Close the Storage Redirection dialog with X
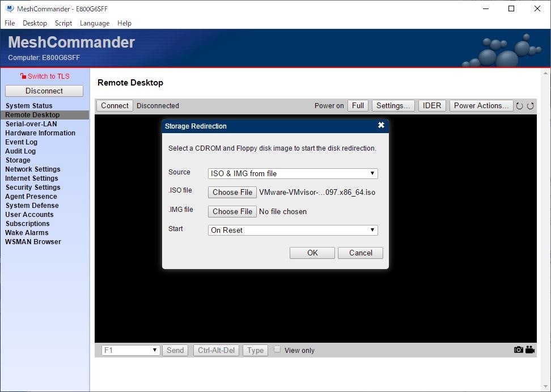Viewport: 551px width, 392px height. click(x=381, y=125)
